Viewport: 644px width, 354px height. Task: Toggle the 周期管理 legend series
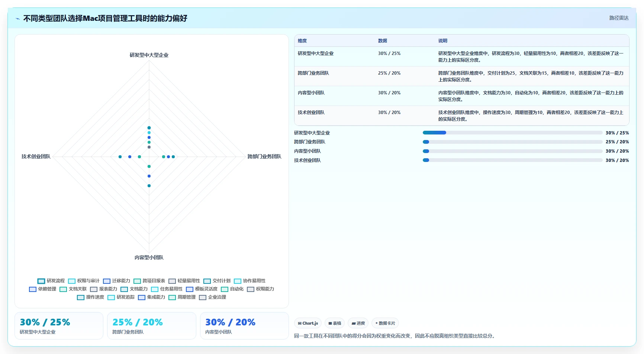(182, 297)
